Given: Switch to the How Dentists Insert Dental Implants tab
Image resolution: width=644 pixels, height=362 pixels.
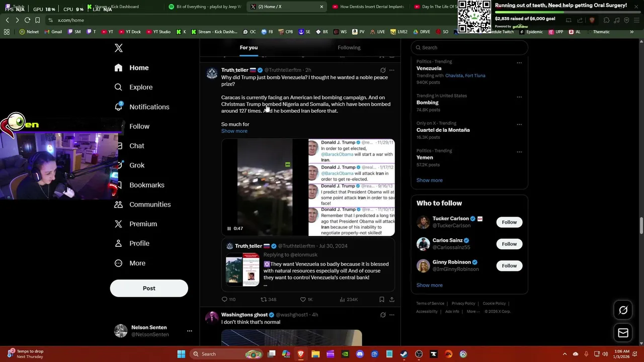Looking at the screenshot, I should [x=368, y=7].
